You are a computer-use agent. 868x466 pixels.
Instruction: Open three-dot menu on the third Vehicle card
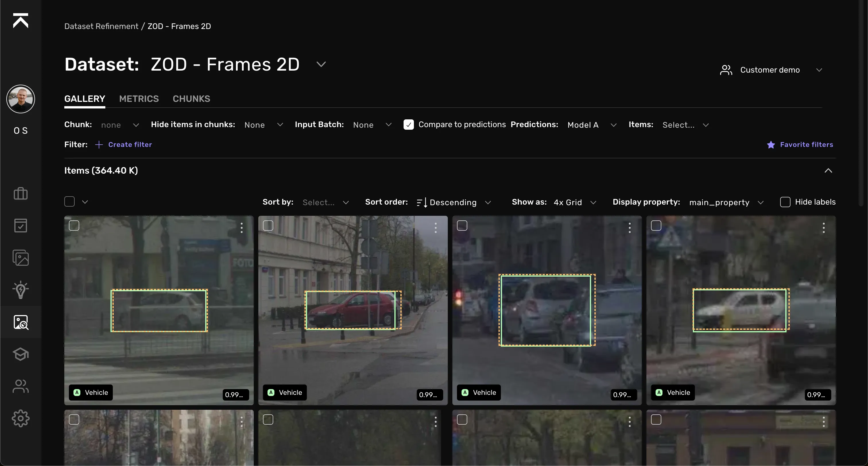[629, 228]
